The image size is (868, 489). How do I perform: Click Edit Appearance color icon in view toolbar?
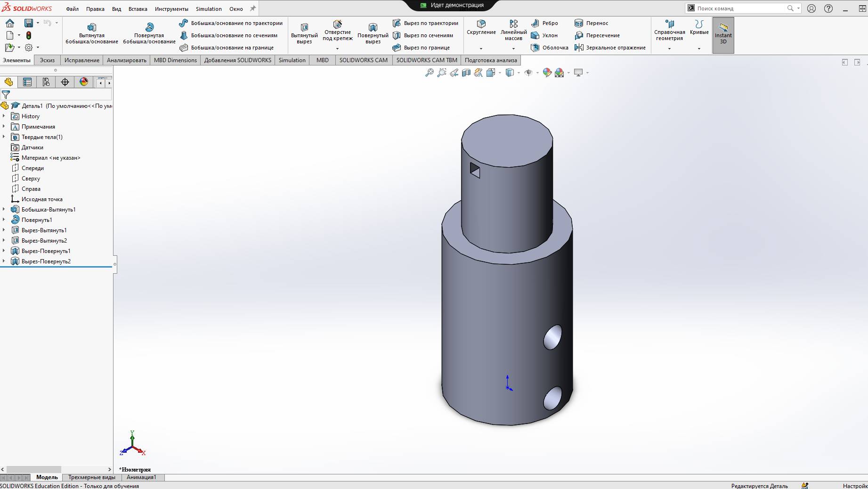[547, 73]
